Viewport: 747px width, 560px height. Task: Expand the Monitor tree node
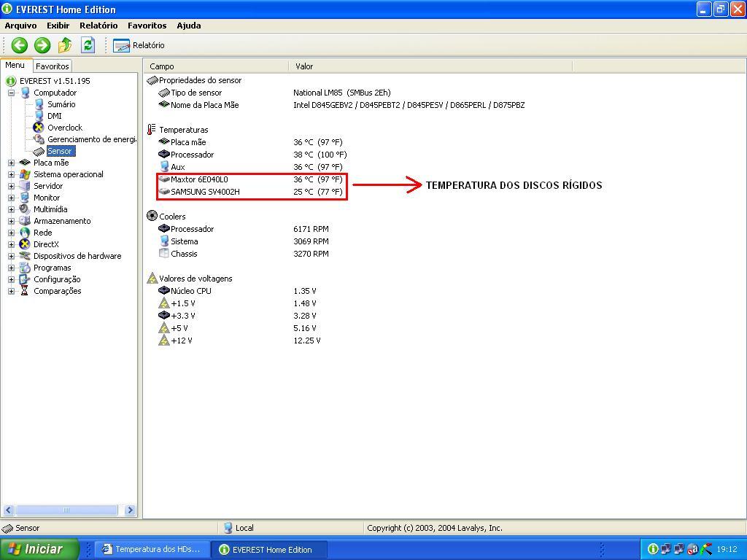tap(12, 198)
